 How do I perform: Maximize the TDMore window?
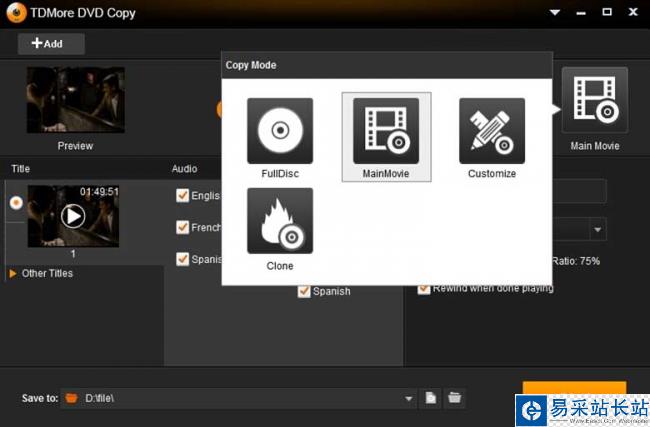(607, 12)
